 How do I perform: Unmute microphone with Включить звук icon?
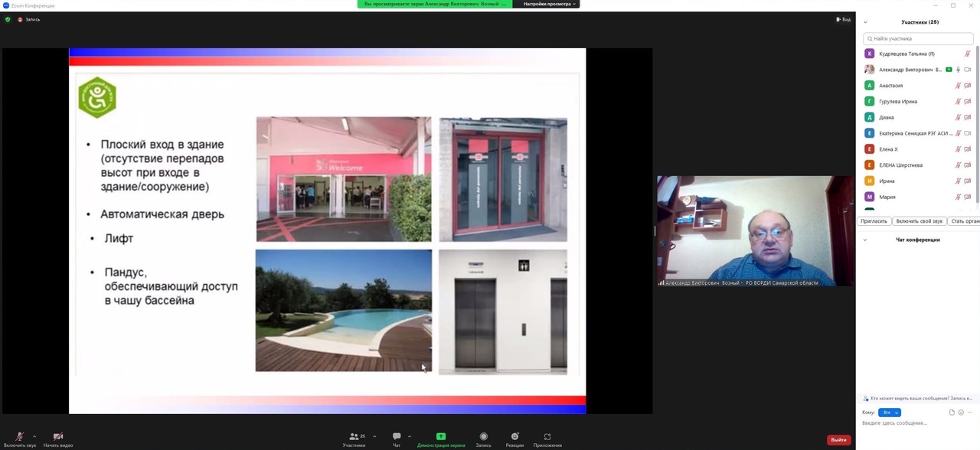coord(20,436)
